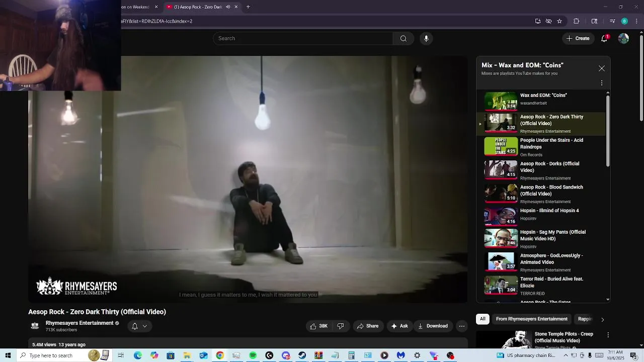Screen dimensions: 644x362
Task: Bookmark this page with the star icon
Action: (559, 21)
